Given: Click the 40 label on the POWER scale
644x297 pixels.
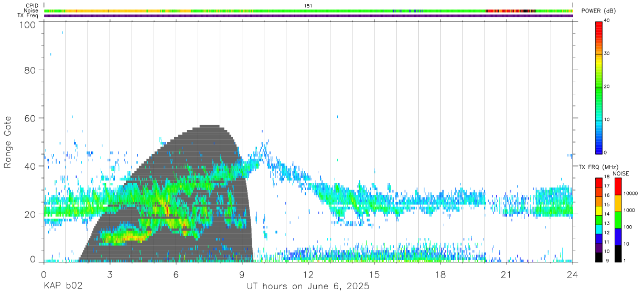Looking at the screenshot, I should click(607, 20).
